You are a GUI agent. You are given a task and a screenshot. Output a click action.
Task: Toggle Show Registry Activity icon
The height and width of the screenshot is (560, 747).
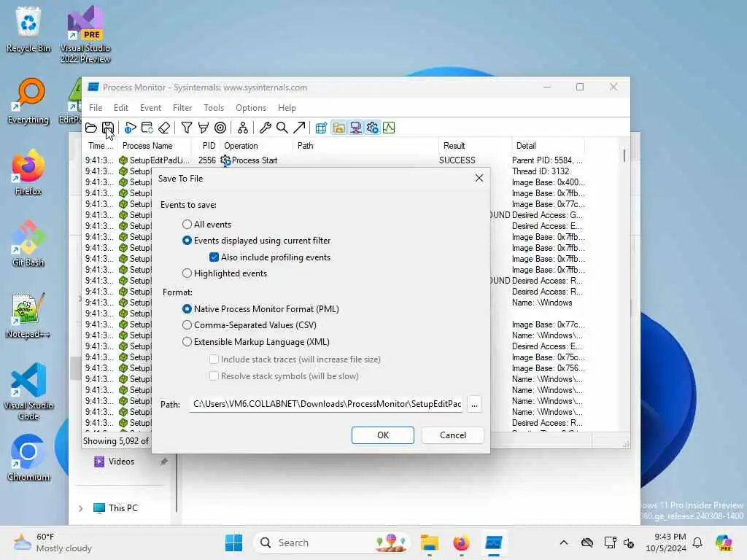tap(321, 128)
